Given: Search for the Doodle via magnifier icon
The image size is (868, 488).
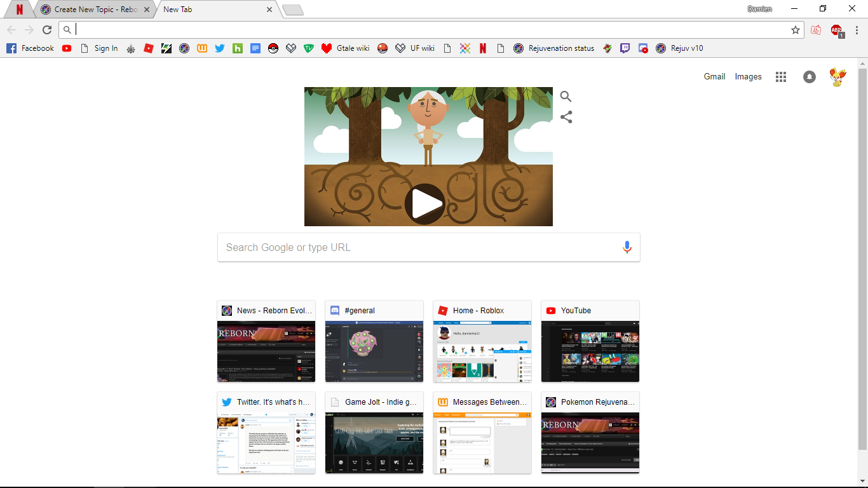Looking at the screenshot, I should point(566,97).
